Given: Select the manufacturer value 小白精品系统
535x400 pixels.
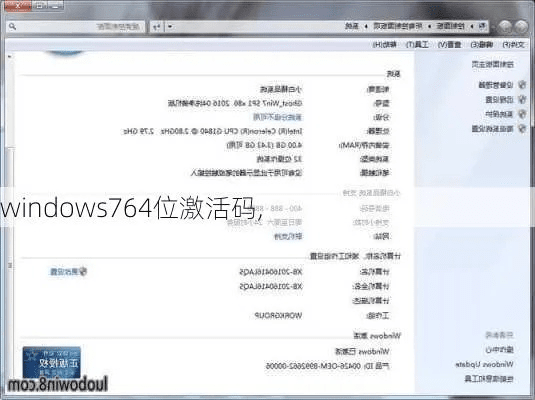Looking at the screenshot, I should [x=281, y=89].
